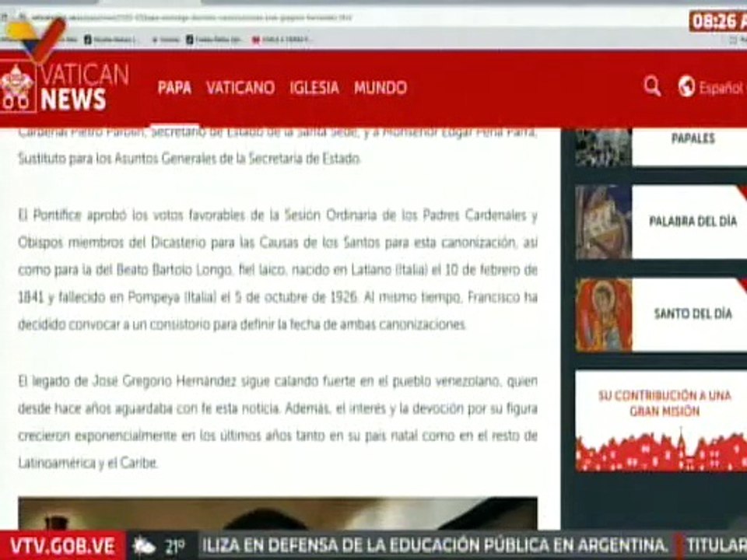This screenshot has width=747, height=560.
Task: Open the MUNDO menu section
Action: [381, 88]
